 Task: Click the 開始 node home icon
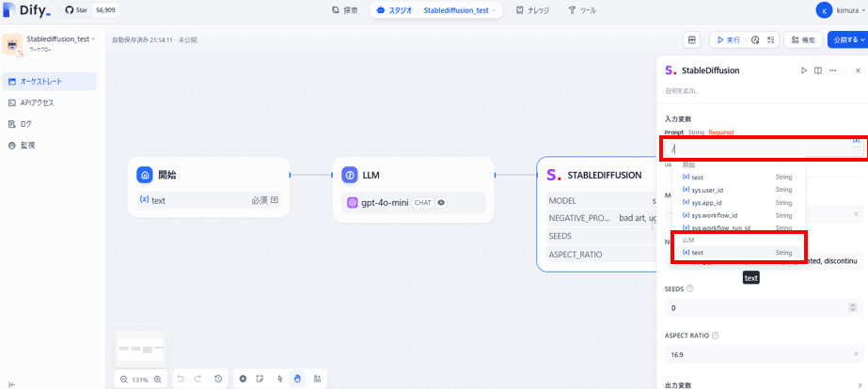[145, 175]
